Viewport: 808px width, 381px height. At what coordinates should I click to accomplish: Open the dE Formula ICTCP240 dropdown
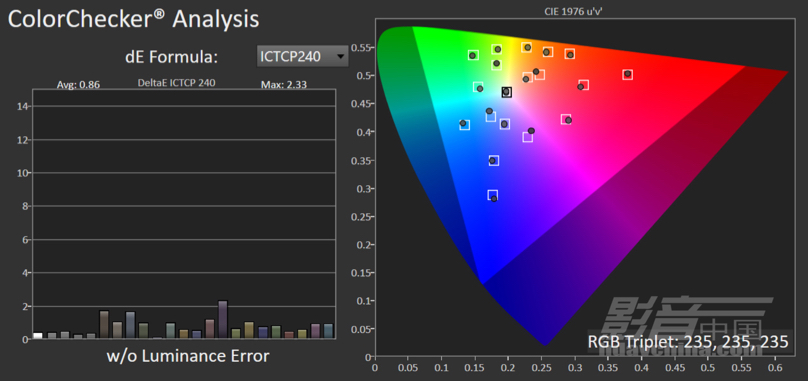302,56
